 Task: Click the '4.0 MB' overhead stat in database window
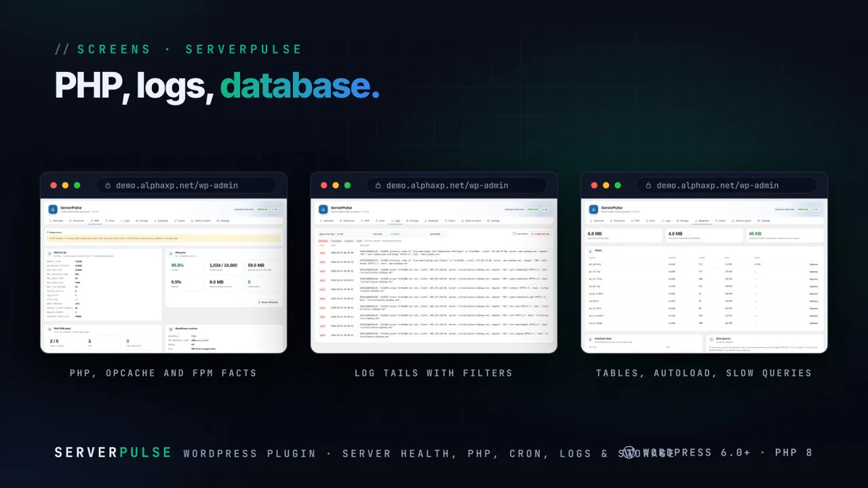[675, 234]
